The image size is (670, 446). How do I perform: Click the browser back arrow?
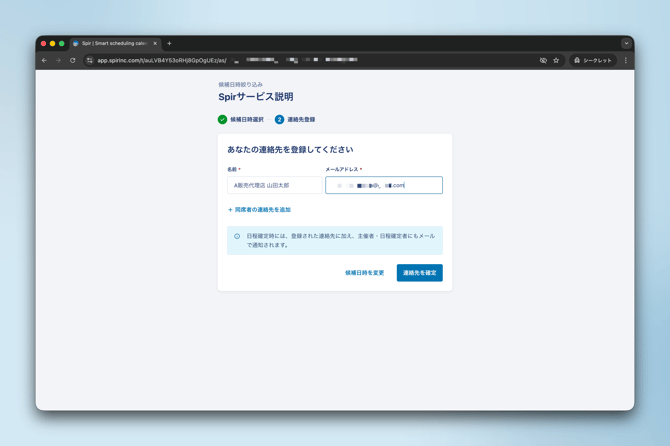(44, 60)
